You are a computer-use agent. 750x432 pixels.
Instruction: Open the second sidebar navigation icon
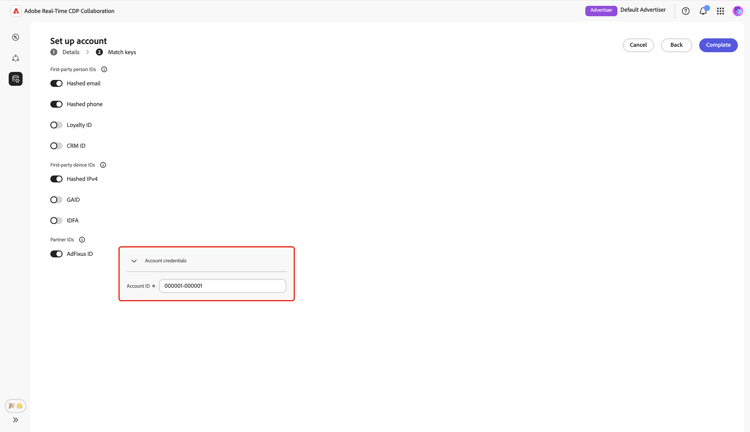tap(16, 58)
